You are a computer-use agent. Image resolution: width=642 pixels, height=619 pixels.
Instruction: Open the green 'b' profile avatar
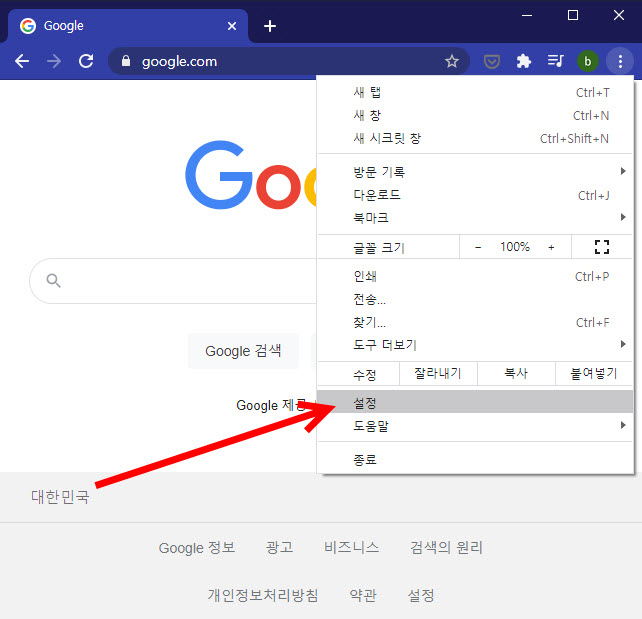pos(588,61)
